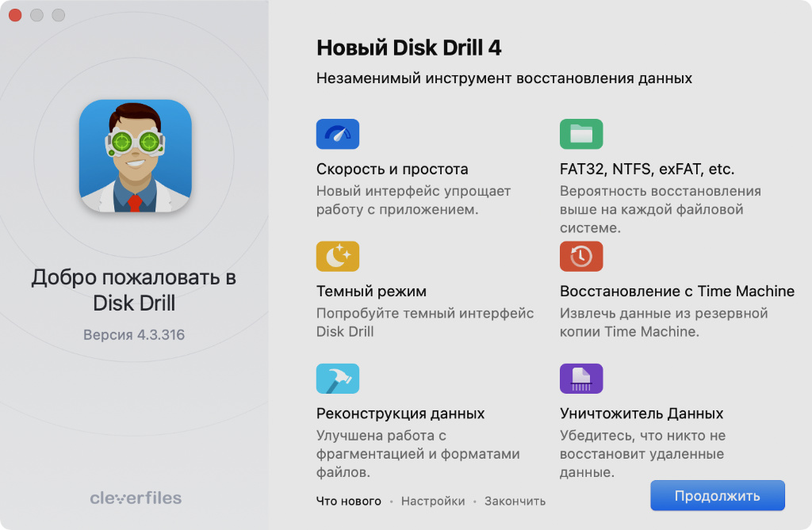
Task: Click the Версия 4.3.316 text
Action: [x=133, y=334]
